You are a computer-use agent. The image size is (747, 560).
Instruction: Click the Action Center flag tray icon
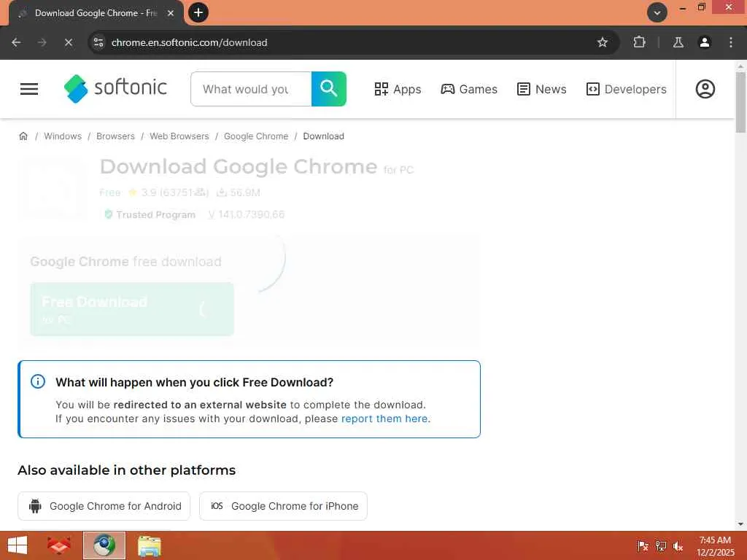point(643,545)
